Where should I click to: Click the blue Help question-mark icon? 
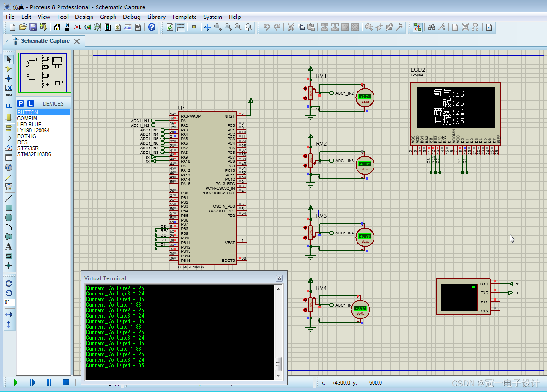[x=152, y=28]
